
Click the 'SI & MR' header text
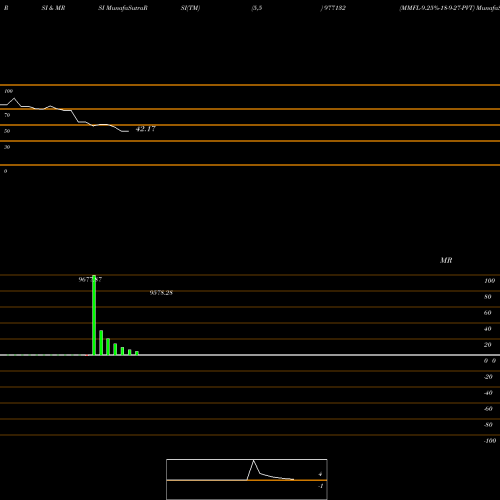[x=53, y=8]
